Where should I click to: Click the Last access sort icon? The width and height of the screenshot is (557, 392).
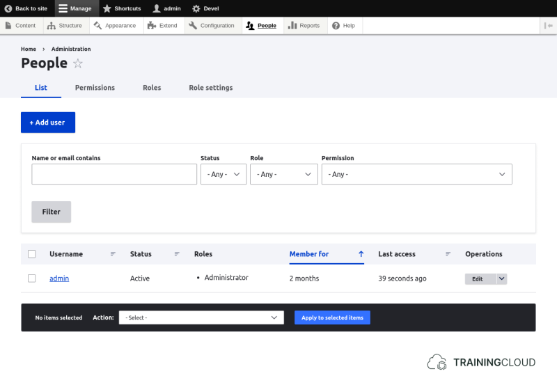(448, 254)
